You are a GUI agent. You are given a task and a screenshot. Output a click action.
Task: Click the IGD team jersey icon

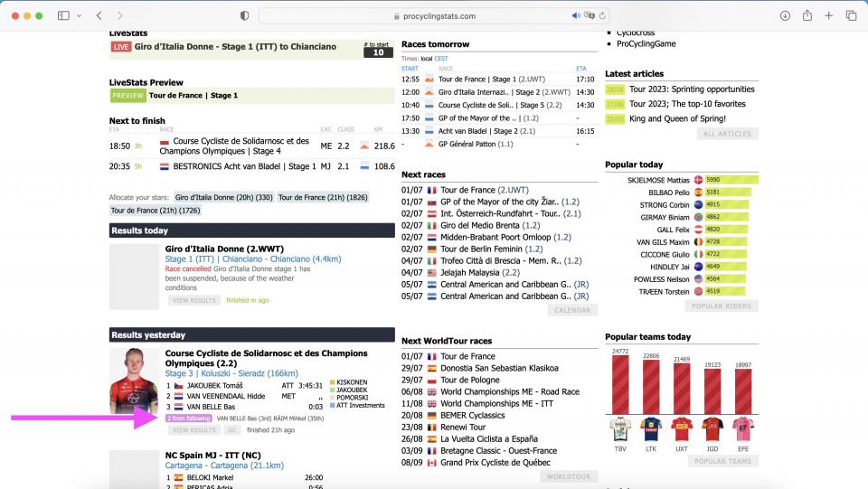pos(712,429)
